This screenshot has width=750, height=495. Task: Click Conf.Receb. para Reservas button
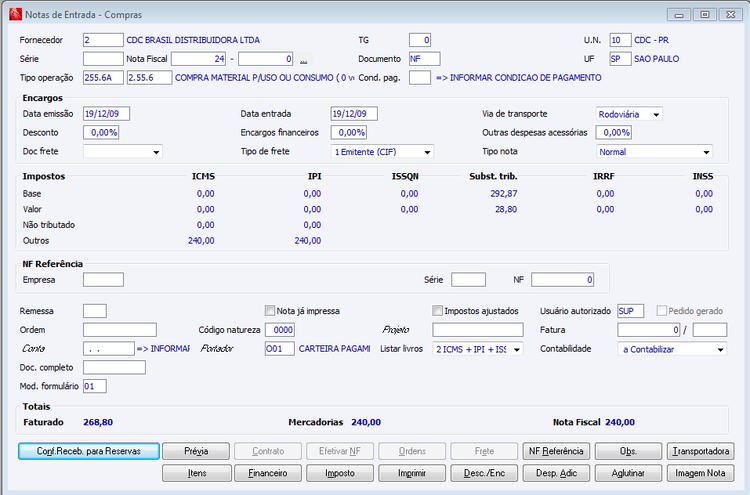click(x=89, y=451)
